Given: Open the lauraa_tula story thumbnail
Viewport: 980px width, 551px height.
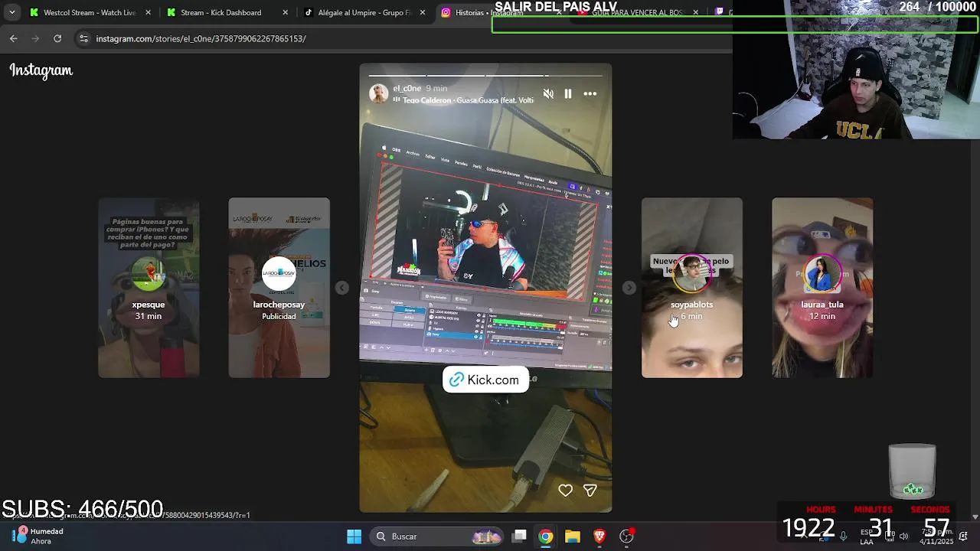Looking at the screenshot, I should click(x=822, y=288).
